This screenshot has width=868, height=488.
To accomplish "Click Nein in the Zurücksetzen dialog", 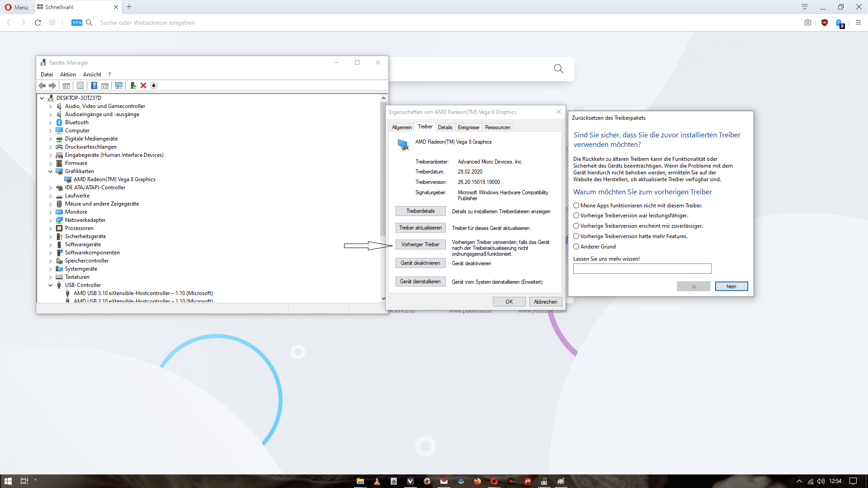I will click(731, 286).
